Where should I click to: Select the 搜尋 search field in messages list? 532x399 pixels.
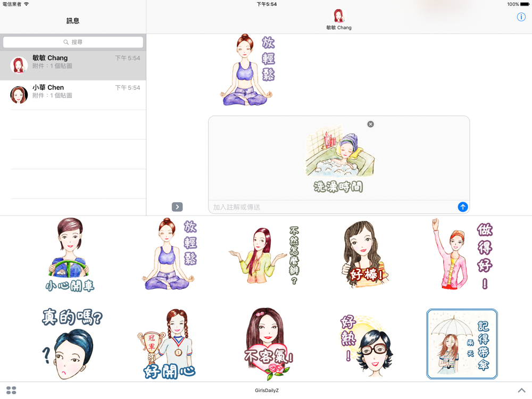73,42
